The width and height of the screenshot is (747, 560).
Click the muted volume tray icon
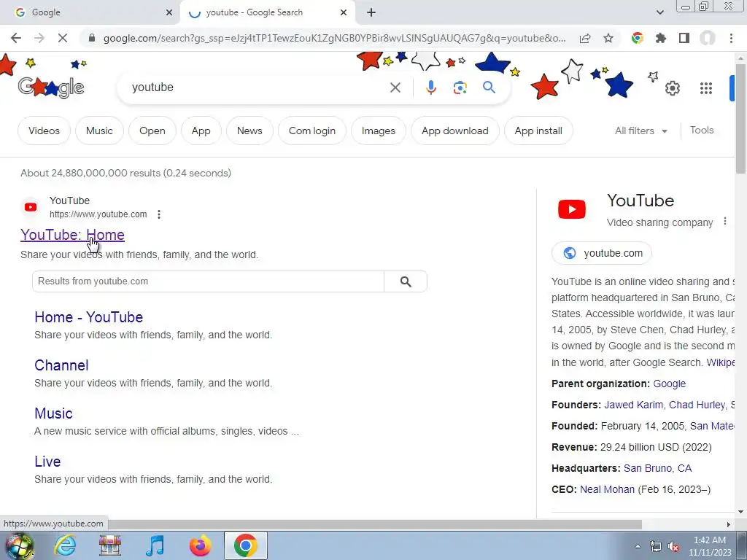(673, 547)
